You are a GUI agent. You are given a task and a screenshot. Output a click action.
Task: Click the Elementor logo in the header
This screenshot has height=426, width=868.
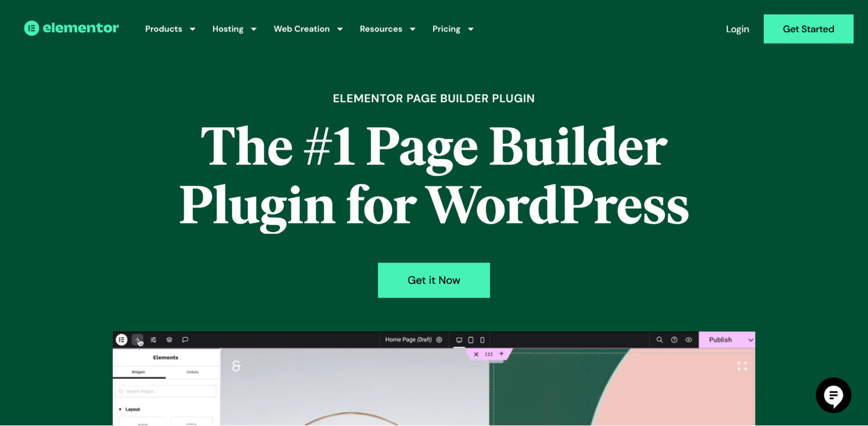71,28
